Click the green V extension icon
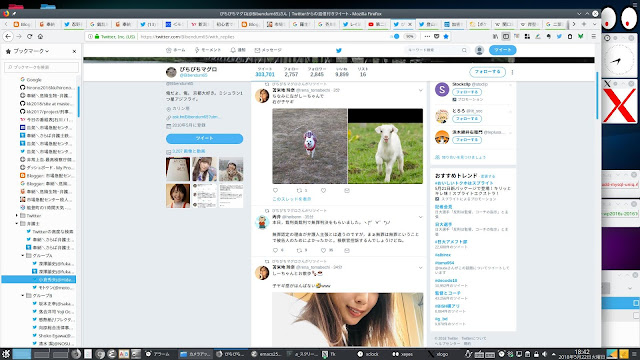 [580, 36]
